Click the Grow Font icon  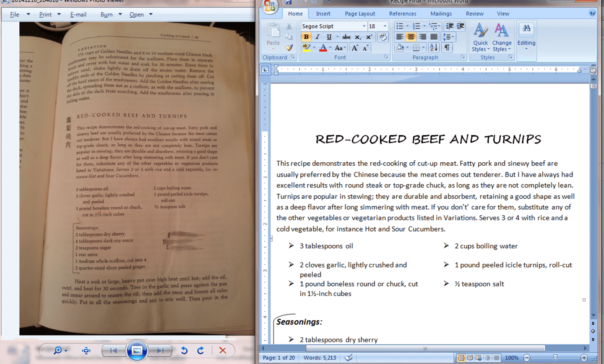point(355,48)
